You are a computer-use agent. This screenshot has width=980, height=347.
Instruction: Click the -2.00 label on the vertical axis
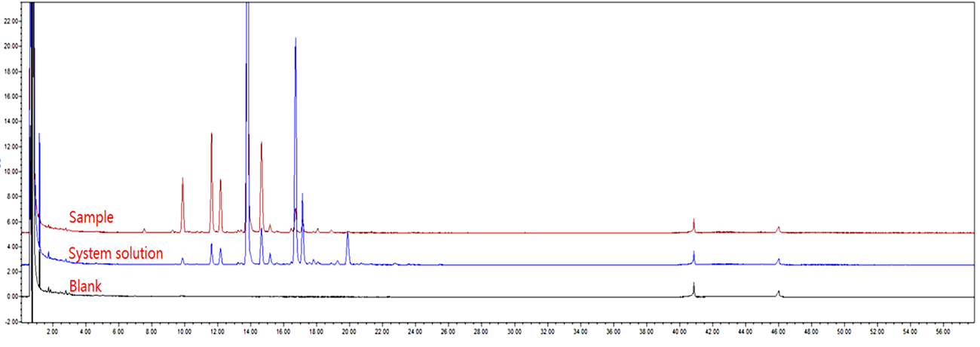[x=11, y=321]
